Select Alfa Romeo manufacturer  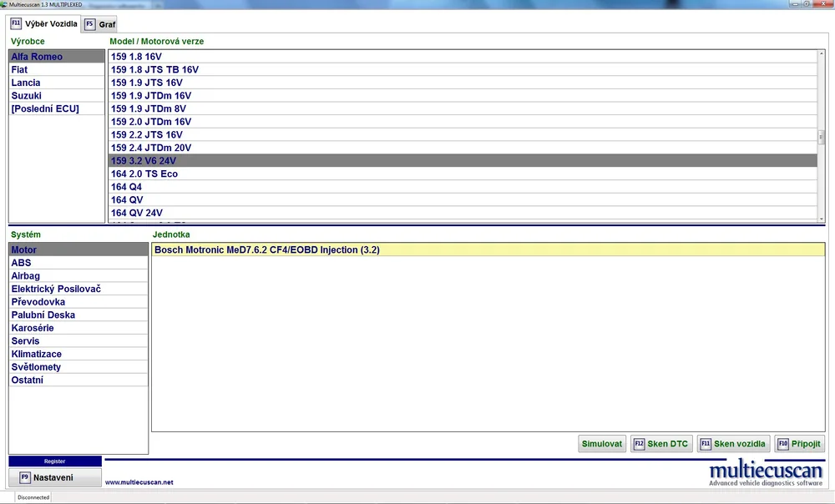(x=57, y=57)
